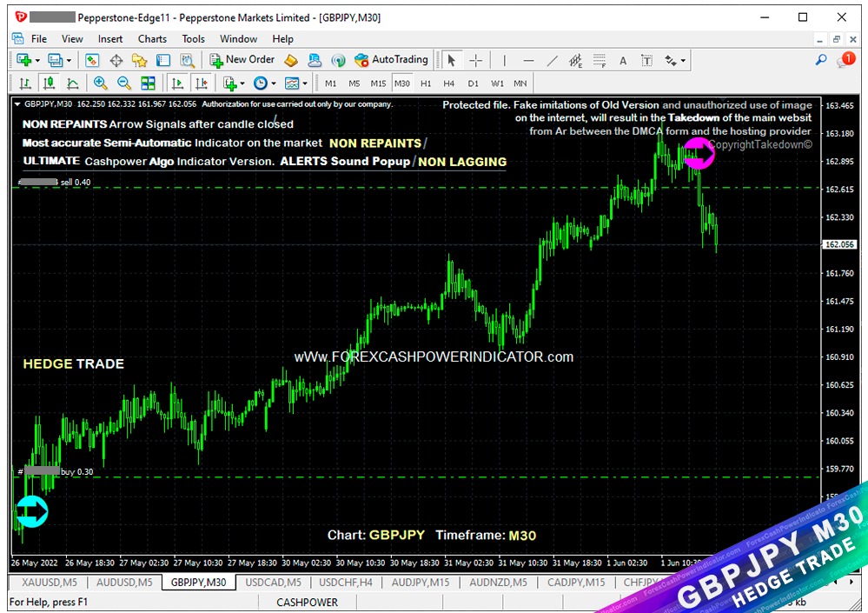Open the search magnifier icon
This screenshot has width=868, height=613.
tap(821, 60)
